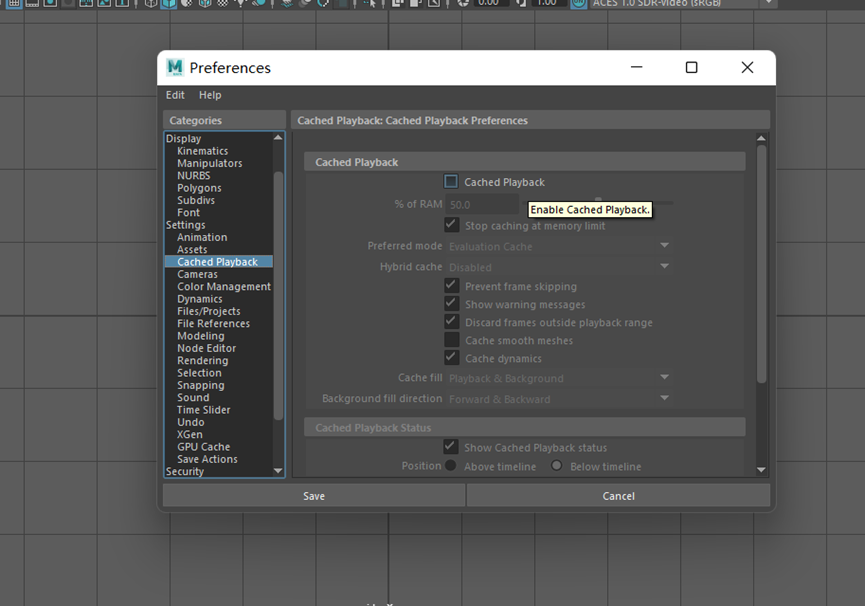Select the Security category
865x606 pixels.
(x=185, y=471)
